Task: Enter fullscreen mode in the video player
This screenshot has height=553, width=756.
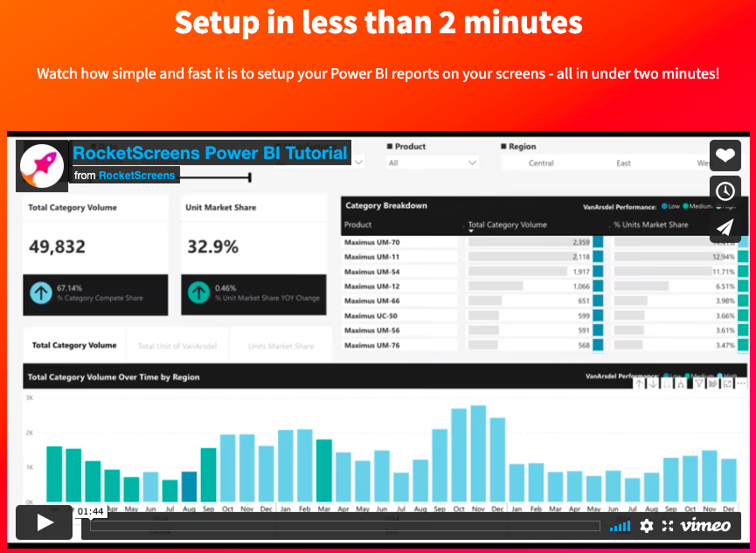Action: tap(667, 526)
